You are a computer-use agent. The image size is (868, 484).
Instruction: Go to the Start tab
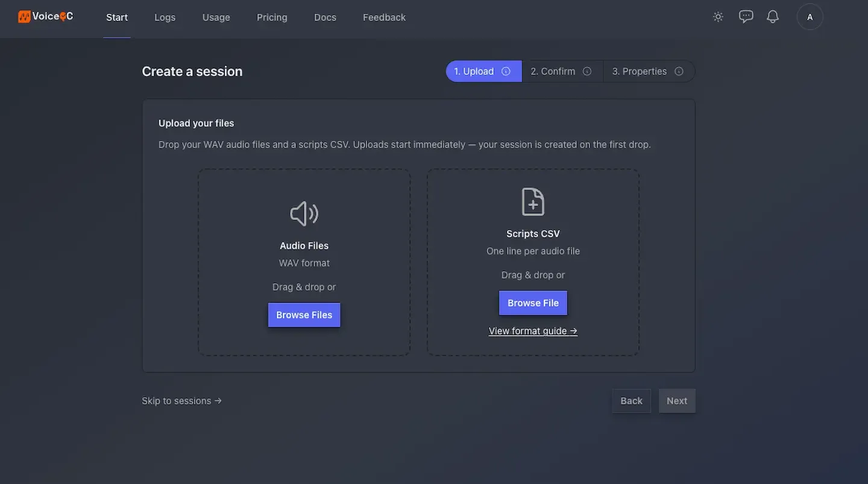(x=117, y=17)
